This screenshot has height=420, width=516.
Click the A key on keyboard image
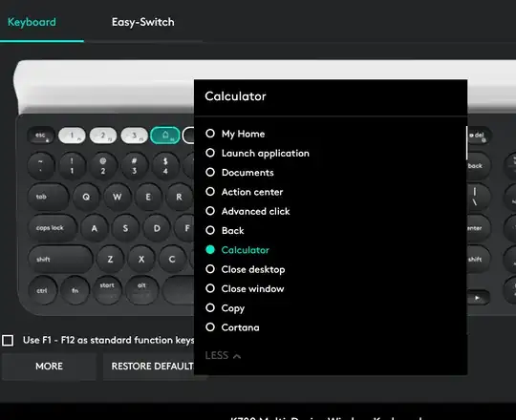(94, 228)
